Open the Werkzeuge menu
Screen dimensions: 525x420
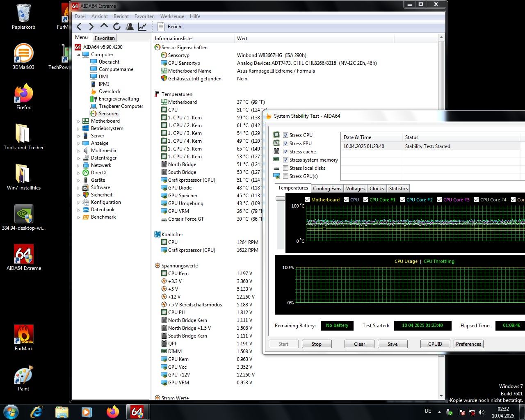[x=172, y=16]
